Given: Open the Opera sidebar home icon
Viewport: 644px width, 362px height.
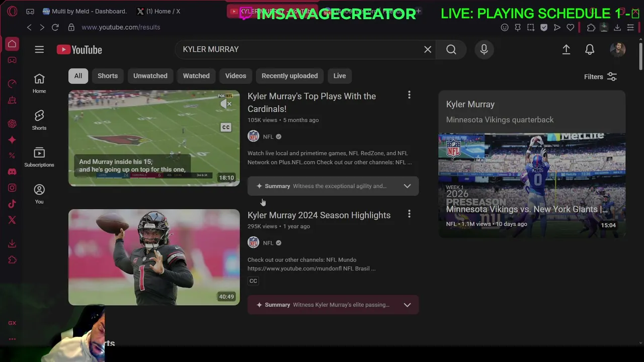Looking at the screenshot, I should [x=12, y=44].
